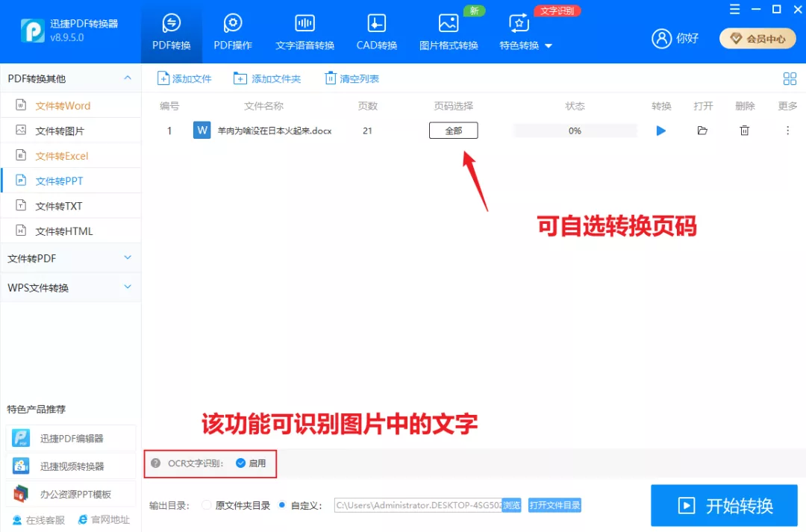Open 办公资源PPT模板 recommendation
806x532 pixels.
71,494
